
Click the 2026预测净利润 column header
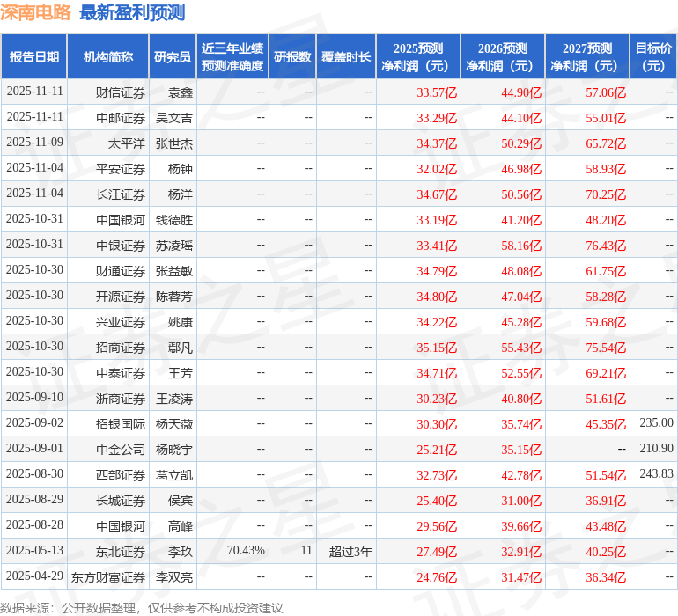coord(503,57)
